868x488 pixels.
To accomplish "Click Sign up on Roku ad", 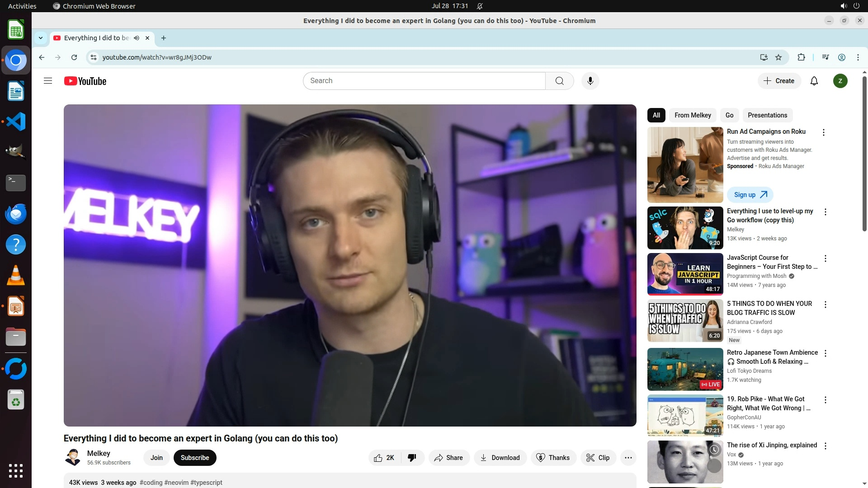I will (x=750, y=195).
